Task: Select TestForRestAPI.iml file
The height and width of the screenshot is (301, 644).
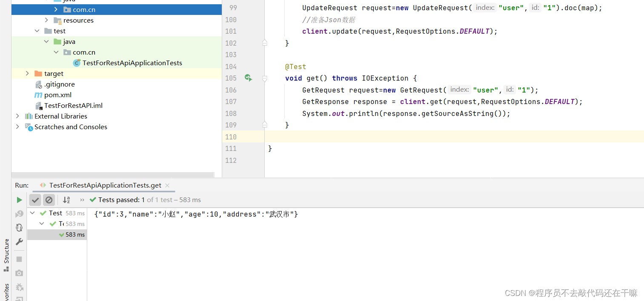Action: click(73, 105)
